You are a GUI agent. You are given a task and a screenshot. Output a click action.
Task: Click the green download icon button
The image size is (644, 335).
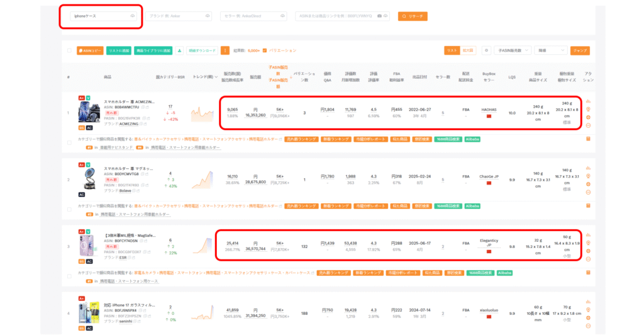tap(180, 50)
